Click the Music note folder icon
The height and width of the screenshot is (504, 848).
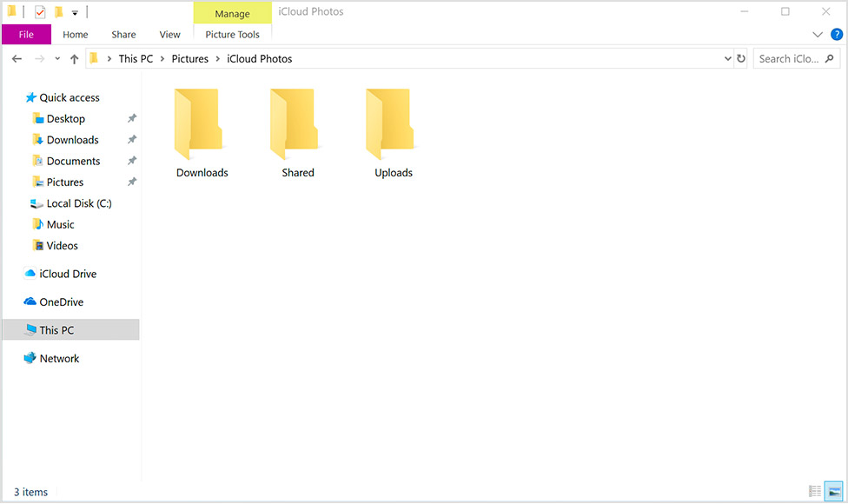pyautogui.click(x=38, y=224)
